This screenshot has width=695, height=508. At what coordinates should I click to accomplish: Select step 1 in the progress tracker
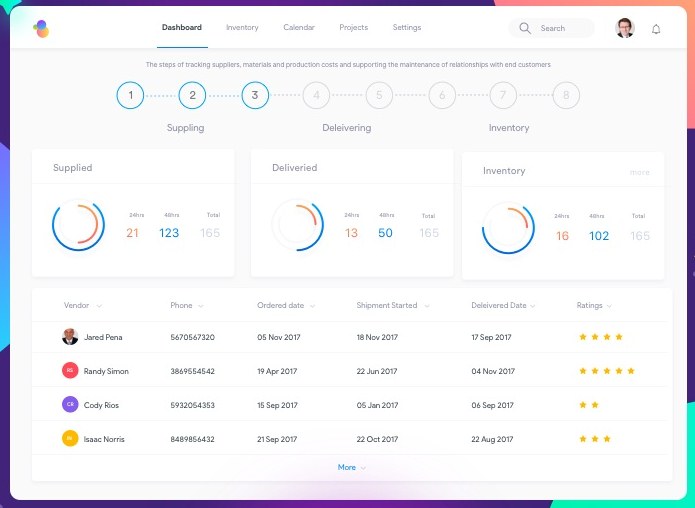(129, 96)
